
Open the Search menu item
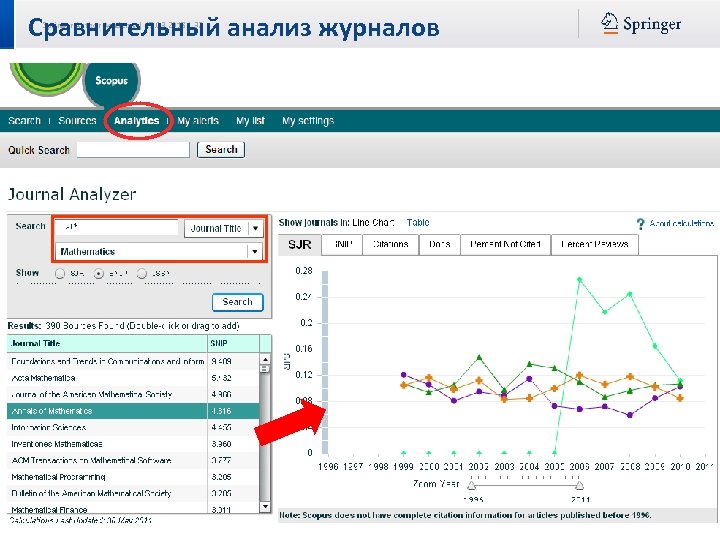click(x=24, y=121)
